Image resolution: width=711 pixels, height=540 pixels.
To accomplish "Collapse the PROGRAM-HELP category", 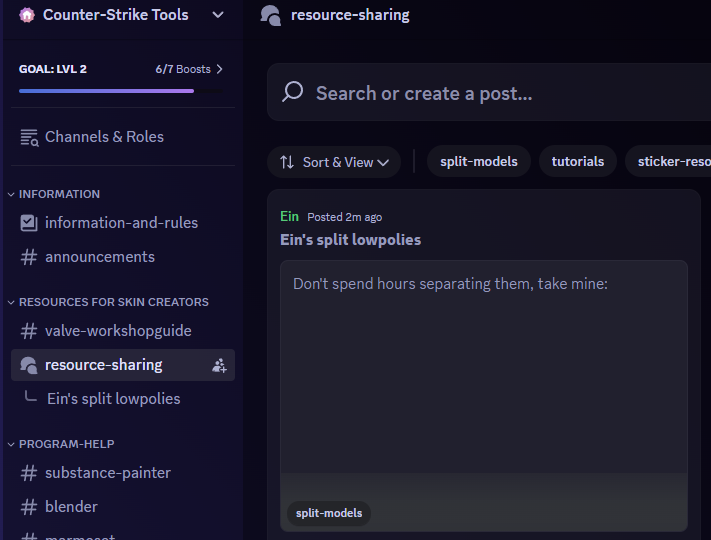I will 66,444.
